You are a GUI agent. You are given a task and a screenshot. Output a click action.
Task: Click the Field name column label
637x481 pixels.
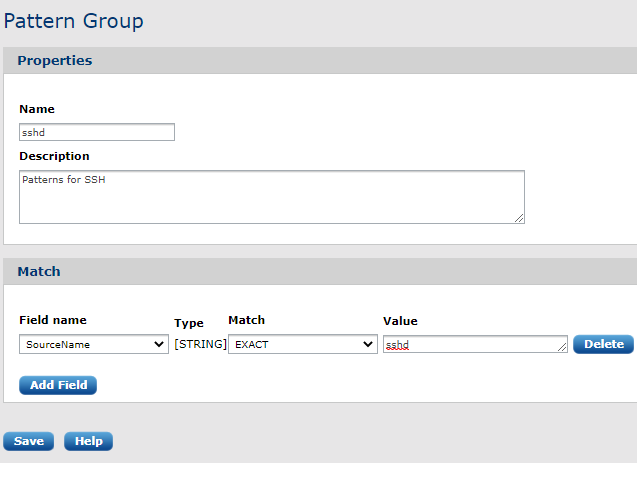point(53,320)
